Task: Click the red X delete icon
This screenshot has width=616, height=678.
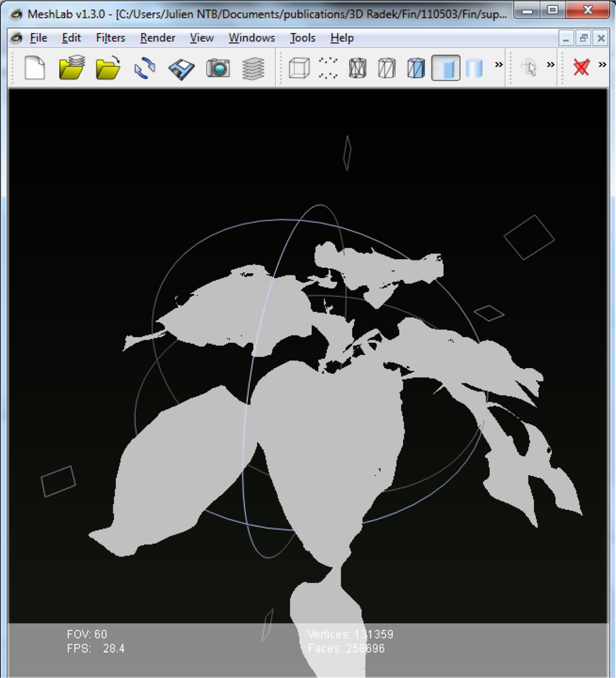Action: (581, 67)
